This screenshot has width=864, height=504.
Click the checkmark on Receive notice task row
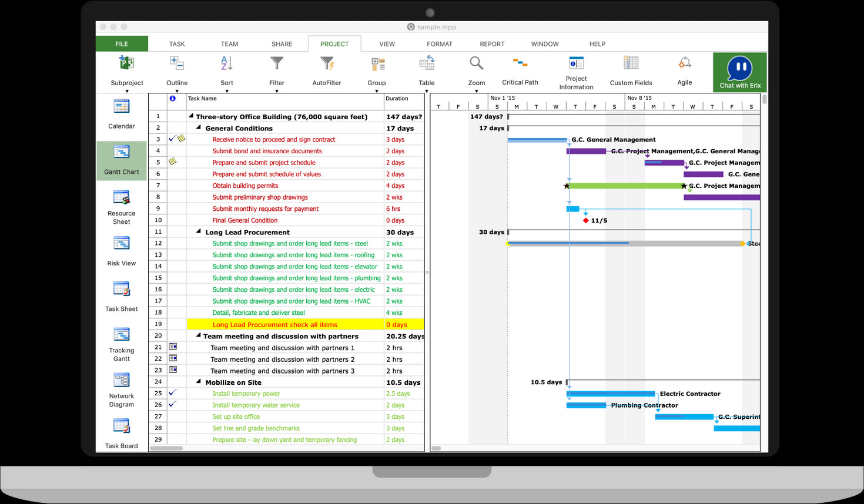pyautogui.click(x=172, y=139)
